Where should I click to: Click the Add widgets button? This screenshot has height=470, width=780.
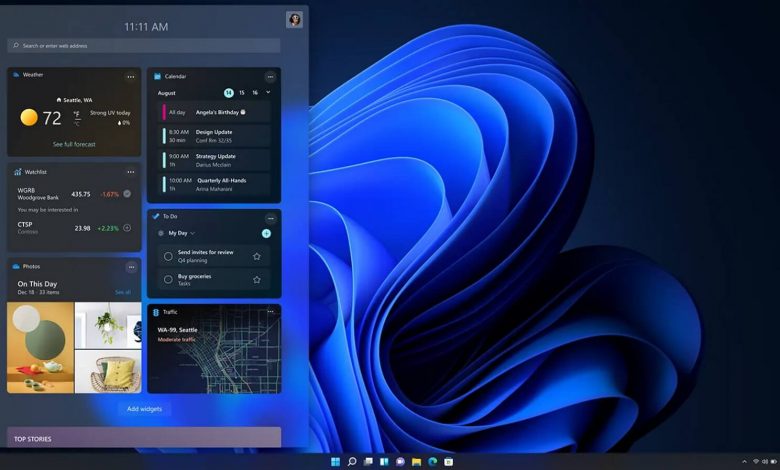point(144,409)
